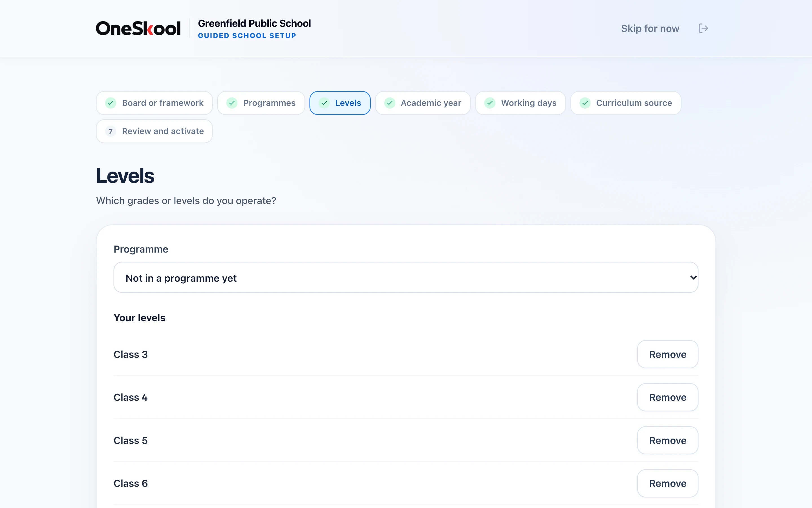Viewport: 812px width, 508px height.
Task: Remove Class 5 level
Action: tap(667, 440)
